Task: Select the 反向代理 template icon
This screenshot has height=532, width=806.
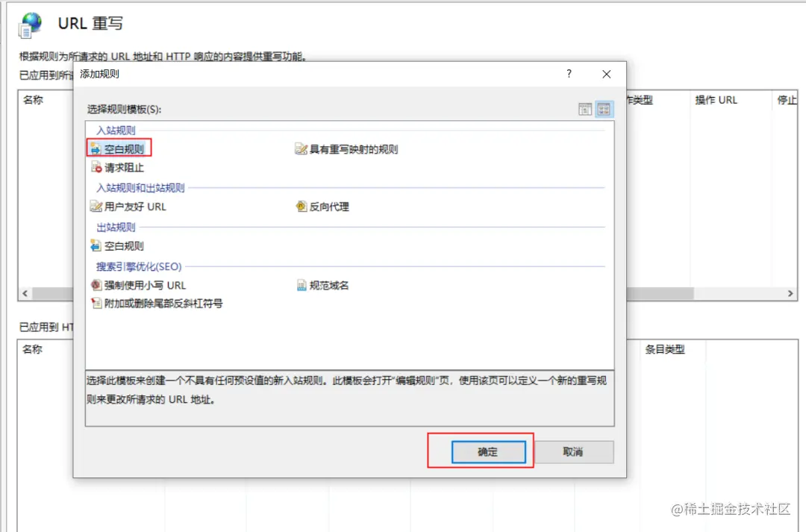Action: [302, 207]
